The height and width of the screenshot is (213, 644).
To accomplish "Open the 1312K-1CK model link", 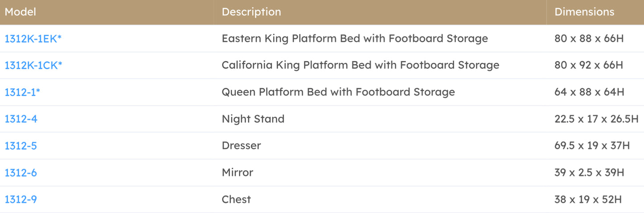I will pos(33,66).
